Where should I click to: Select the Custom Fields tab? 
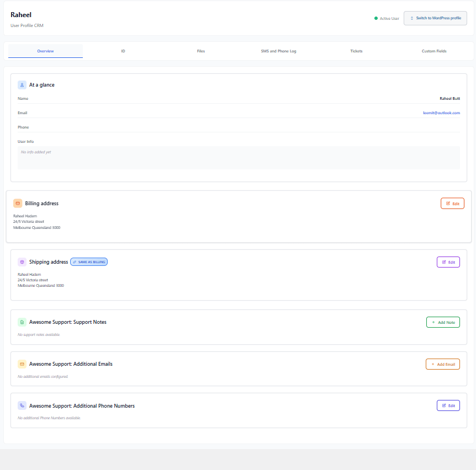coord(434,51)
